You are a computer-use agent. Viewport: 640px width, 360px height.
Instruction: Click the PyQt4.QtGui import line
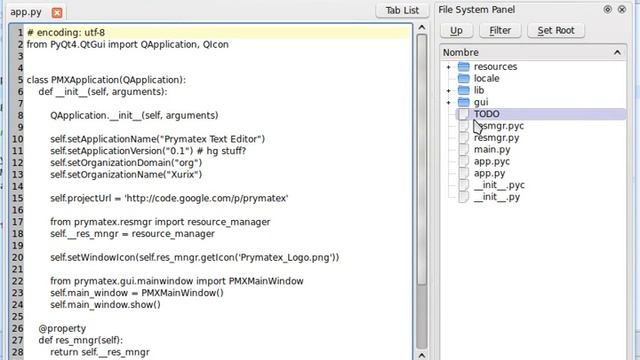127,44
